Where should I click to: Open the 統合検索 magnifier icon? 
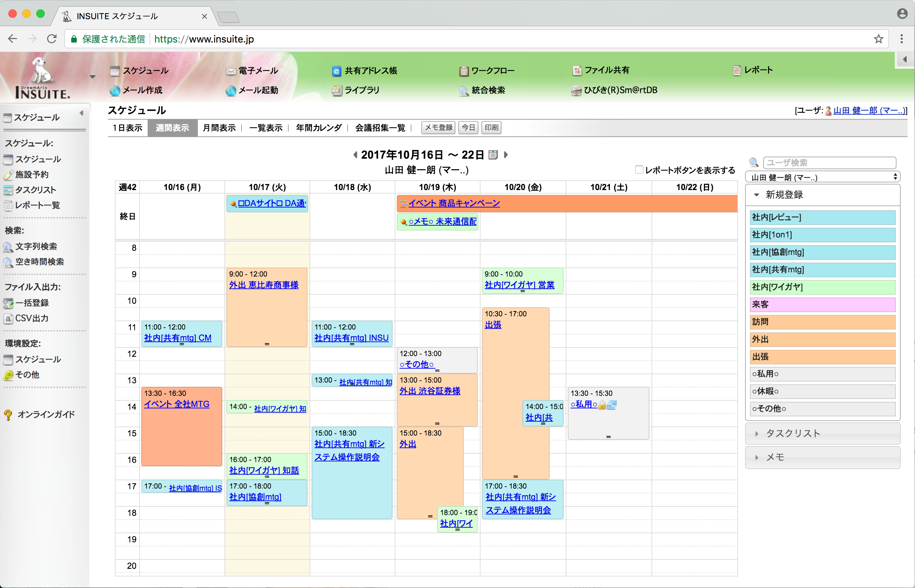(x=463, y=90)
